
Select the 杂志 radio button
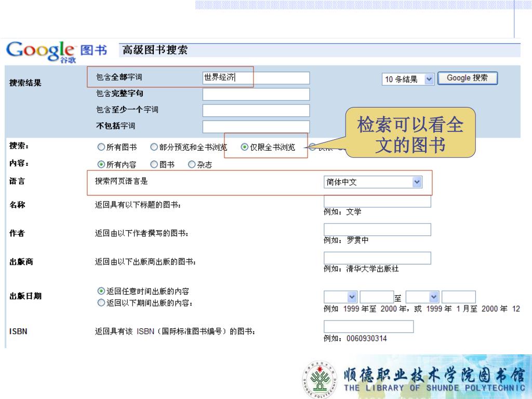pyautogui.click(x=192, y=165)
